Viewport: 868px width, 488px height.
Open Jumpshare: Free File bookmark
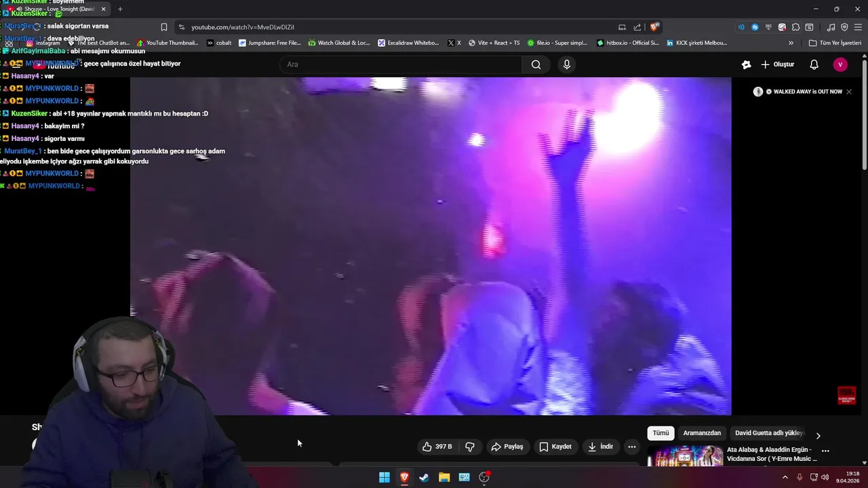click(270, 43)
